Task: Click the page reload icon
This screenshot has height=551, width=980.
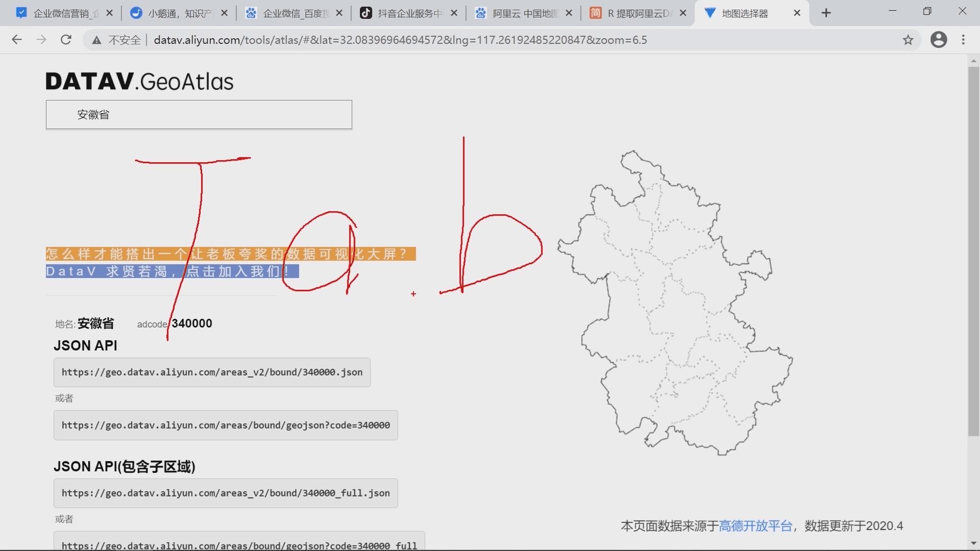Action: [x=66, y=40]
